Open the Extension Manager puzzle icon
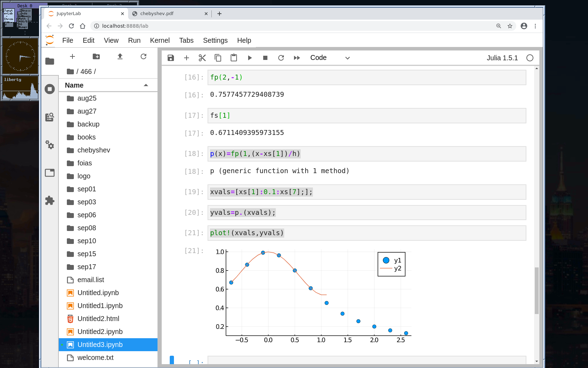The height and width of the screenshot is (368, 588). tap(50, 200)
